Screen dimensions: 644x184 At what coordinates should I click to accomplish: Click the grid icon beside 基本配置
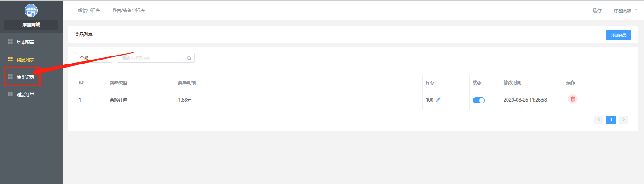pyautogui.click(x=10, y=42)
